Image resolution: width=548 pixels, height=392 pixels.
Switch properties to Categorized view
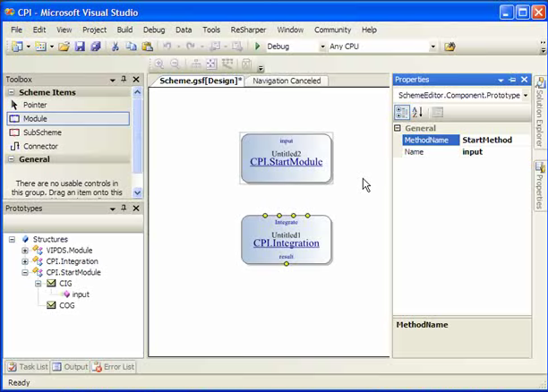(402, 112)
